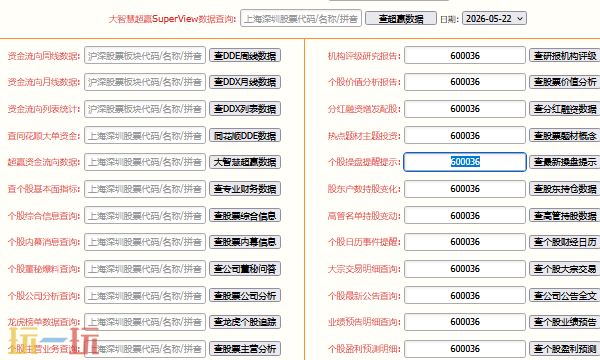Focus the 龙虎榜单数据查询 input field
The height and width of the screenshot is (360, 600).
pos(145,322)
